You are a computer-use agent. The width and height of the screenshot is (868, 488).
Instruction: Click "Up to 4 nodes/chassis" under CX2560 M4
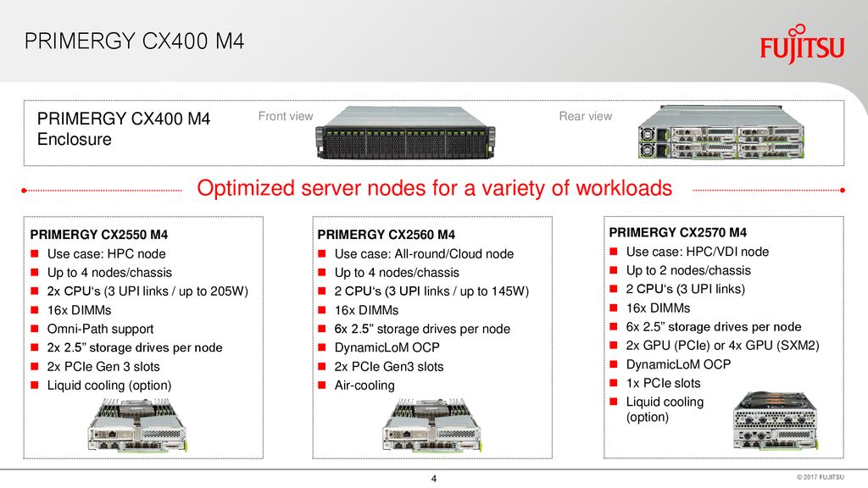pyautogui.click(x=397, y=273)
